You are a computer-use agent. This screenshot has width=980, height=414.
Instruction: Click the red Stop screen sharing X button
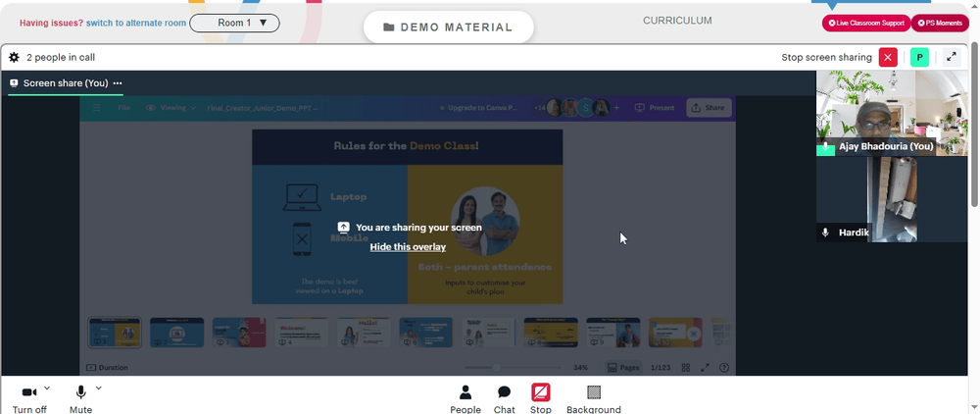(888, 57)
